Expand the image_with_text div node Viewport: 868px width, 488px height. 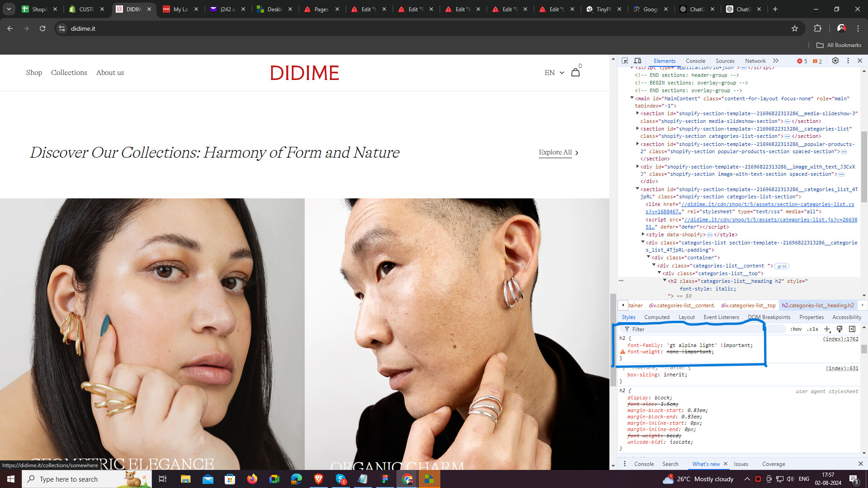637,167
